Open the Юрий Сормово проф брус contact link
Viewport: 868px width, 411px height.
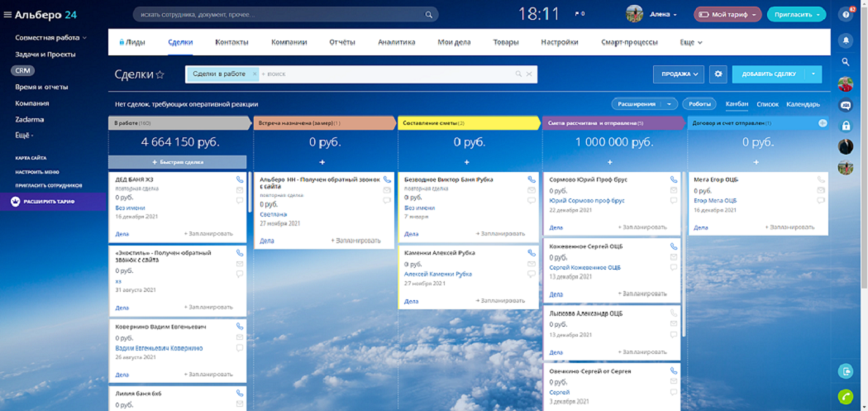tap(587, 200)
